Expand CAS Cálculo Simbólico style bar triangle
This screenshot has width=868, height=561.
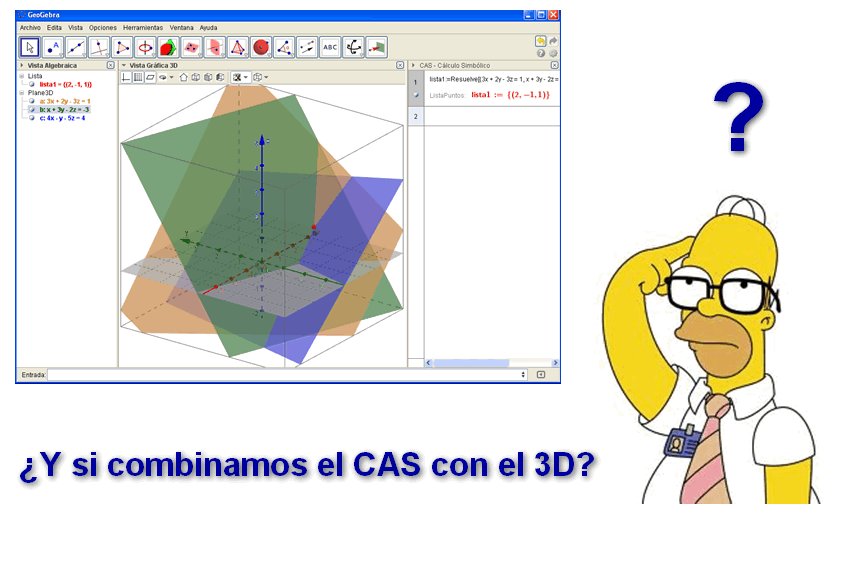click(413, 65)
